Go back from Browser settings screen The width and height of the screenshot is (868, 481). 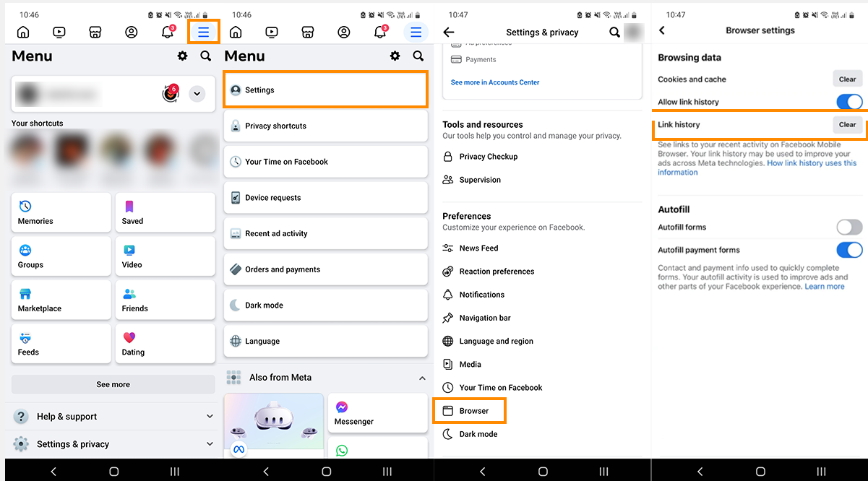pyautogui.click(x=662, y=30)
